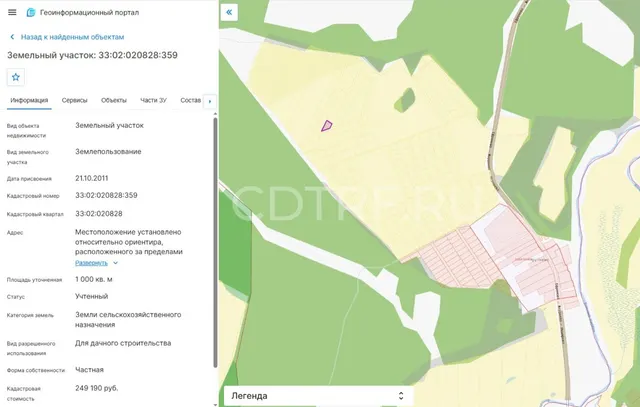Screen dimensions: 640x407
Task: Click cadastral value 249 190 руб.
Action: 97,388
